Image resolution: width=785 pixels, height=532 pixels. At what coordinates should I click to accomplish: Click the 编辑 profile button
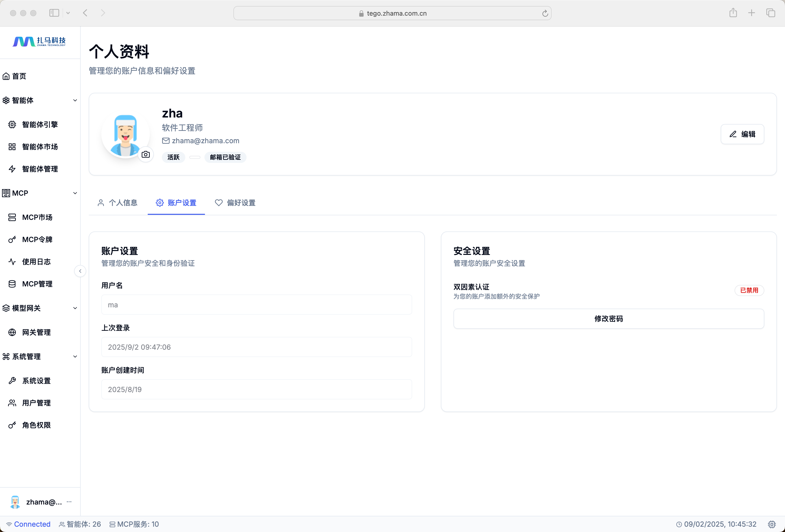click(x=742, y=134)
